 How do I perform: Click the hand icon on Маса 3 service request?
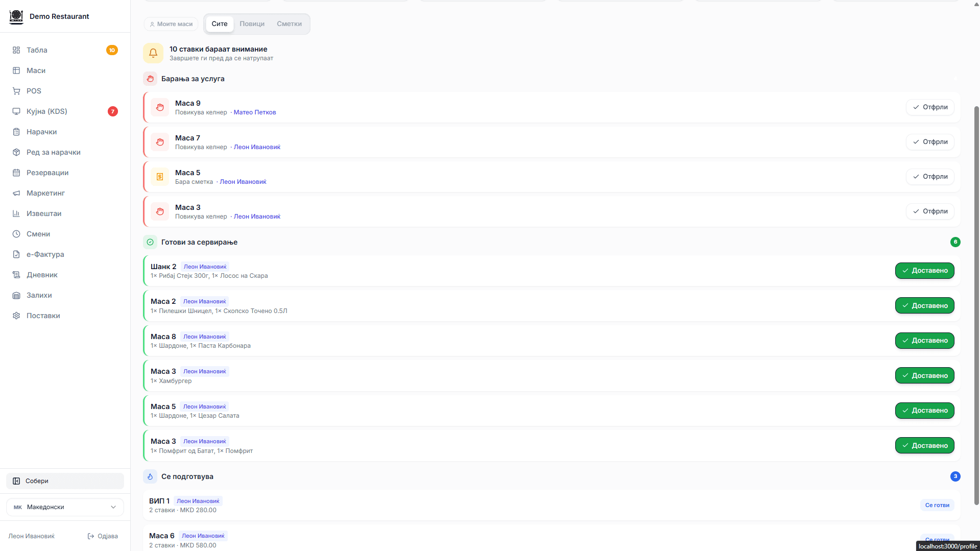point(160,211)
